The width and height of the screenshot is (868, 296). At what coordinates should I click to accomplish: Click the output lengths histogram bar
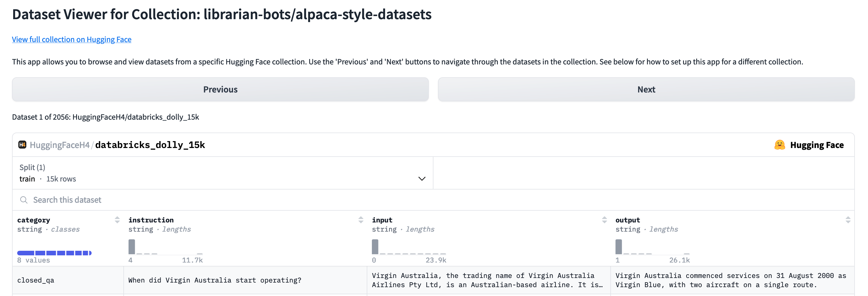[619, 247]
